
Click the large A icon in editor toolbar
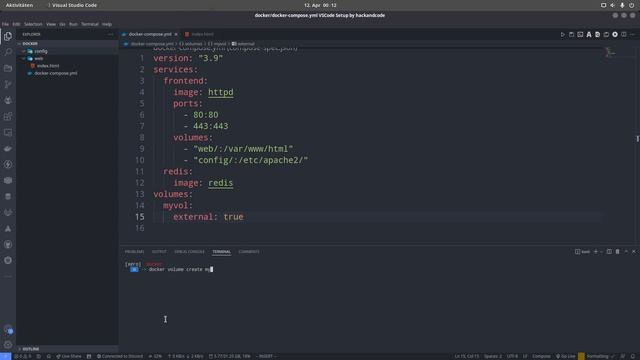[x=589, y=35]
